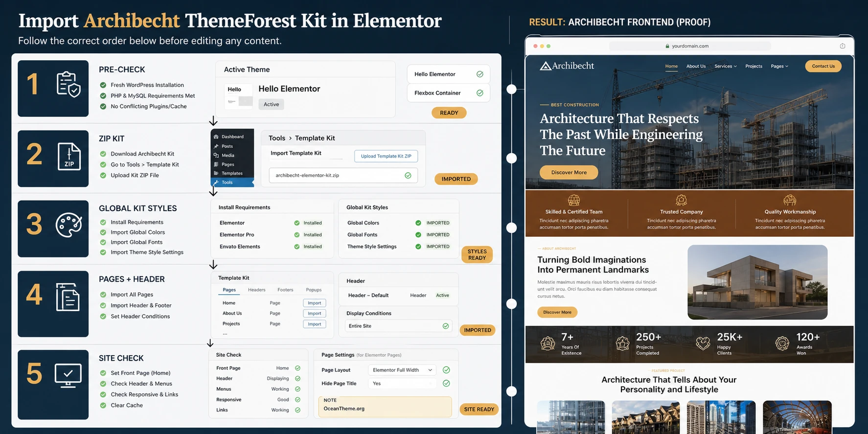Viewport: 868px width, 434px height.
Task: Click the Tools wrench icon in the WordPress sidebar
Action: tap(216, 183)
